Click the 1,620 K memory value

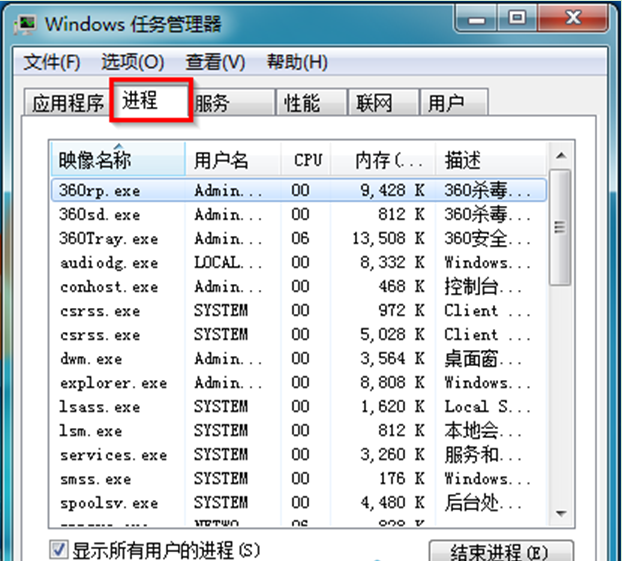393,407
